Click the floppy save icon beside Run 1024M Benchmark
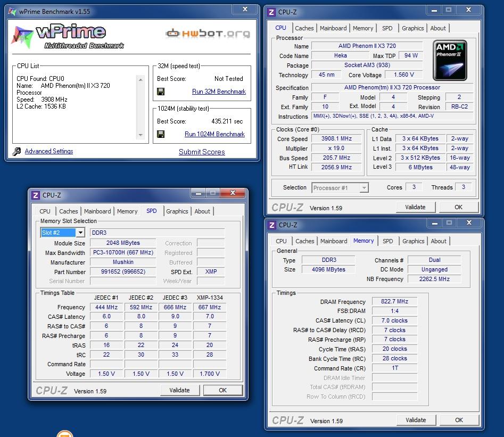 pyautogui.click(x=161, y=134)
